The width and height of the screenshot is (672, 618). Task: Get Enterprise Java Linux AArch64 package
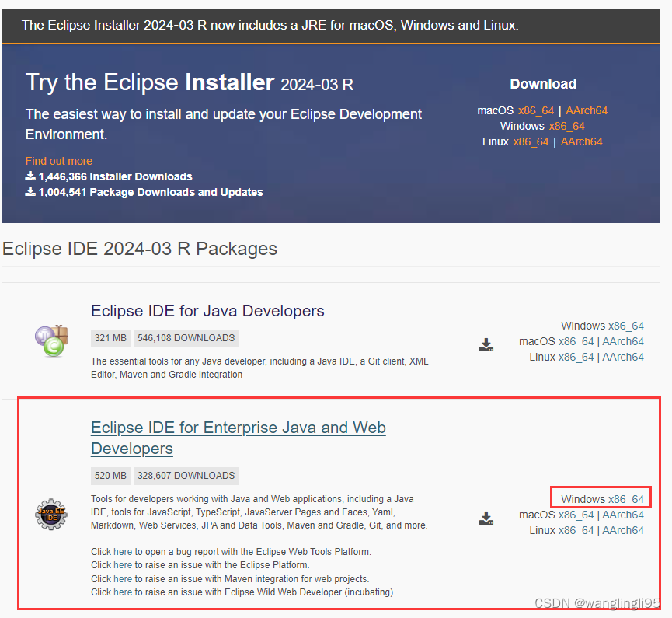click(623, 530)
